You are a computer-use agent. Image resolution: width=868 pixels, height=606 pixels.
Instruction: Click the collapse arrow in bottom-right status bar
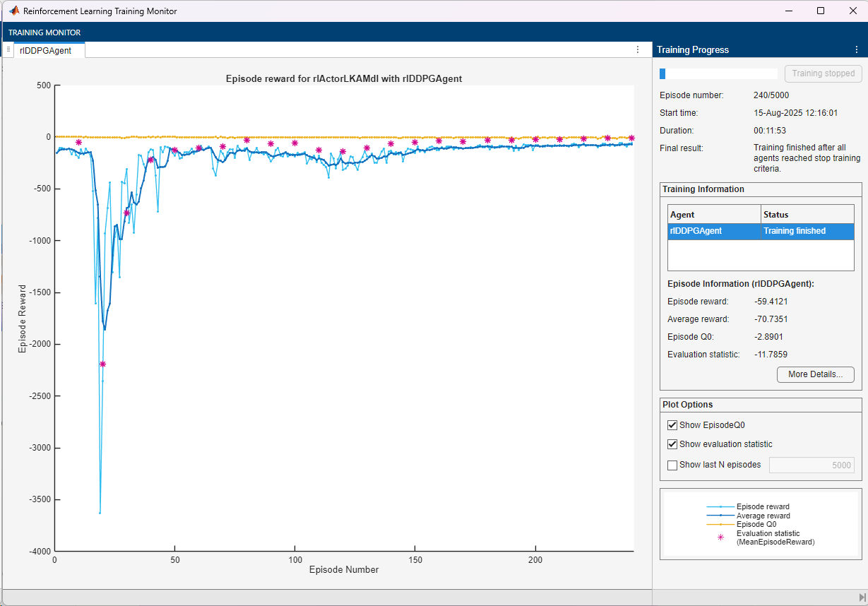click(x=861, y=598)
